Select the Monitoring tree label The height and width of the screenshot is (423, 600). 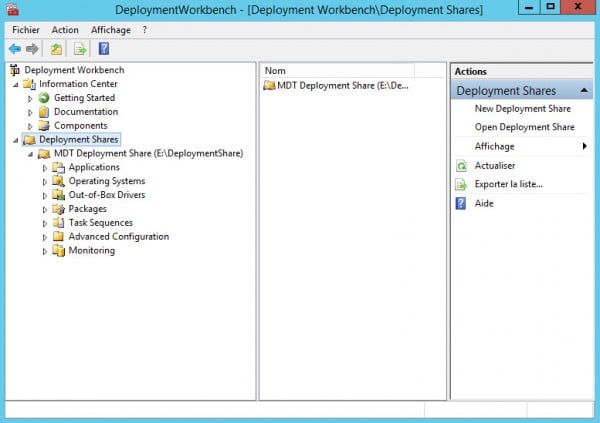coord(91,250)
